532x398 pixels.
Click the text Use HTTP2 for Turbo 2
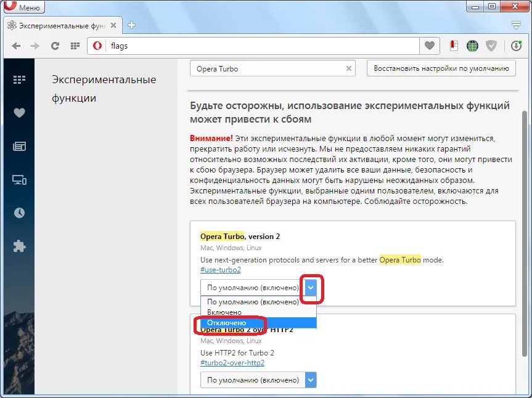click(237, 353)
